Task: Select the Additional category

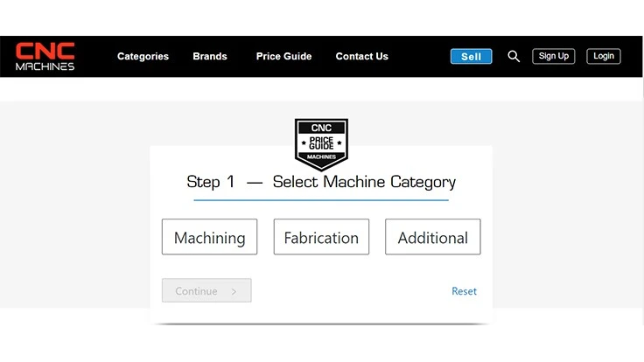Action: (433, 237)
